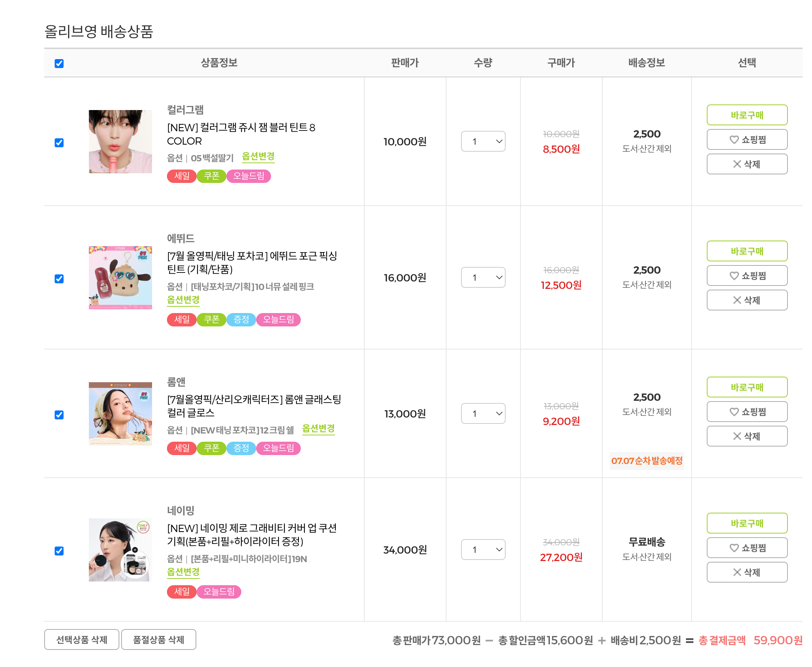This screenshot has width=812, height=667.
Task: Click X 삭제 button for 컬러그램 tint
Action: [746, 164]
